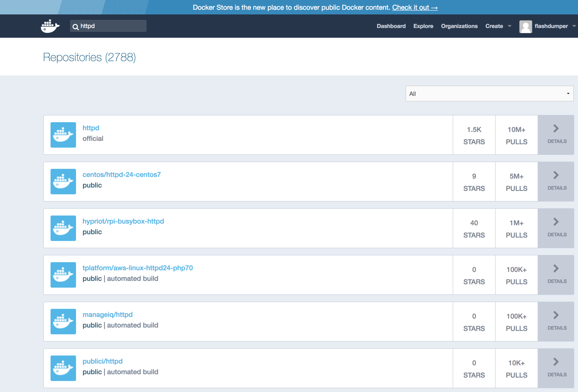Click the search magnifier icon
The height and width of the screenshot is (392, 578).
pyautogui.click(x=75, y=27)
